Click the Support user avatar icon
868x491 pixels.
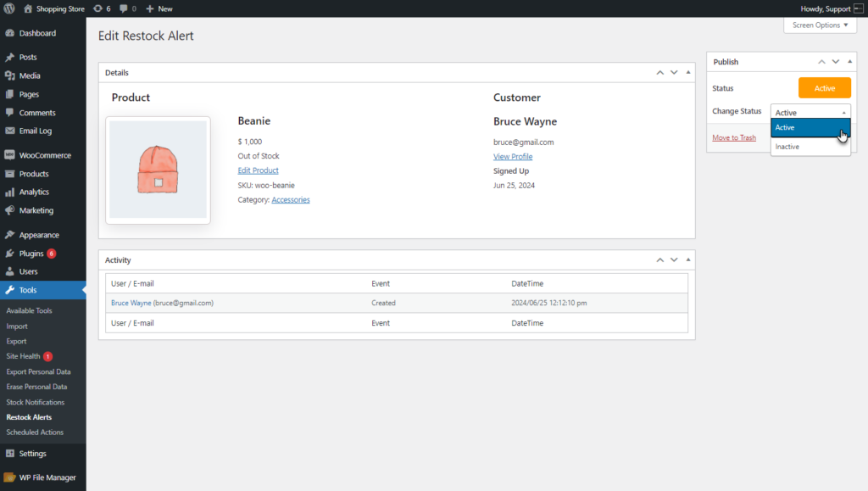click(859, 8)
